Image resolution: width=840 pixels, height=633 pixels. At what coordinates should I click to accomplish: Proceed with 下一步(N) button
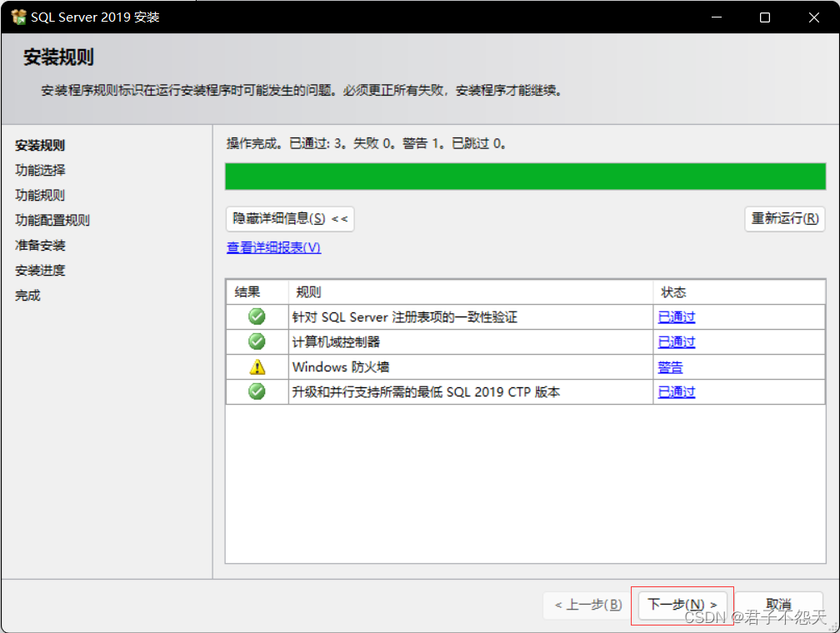pos(682,606)
